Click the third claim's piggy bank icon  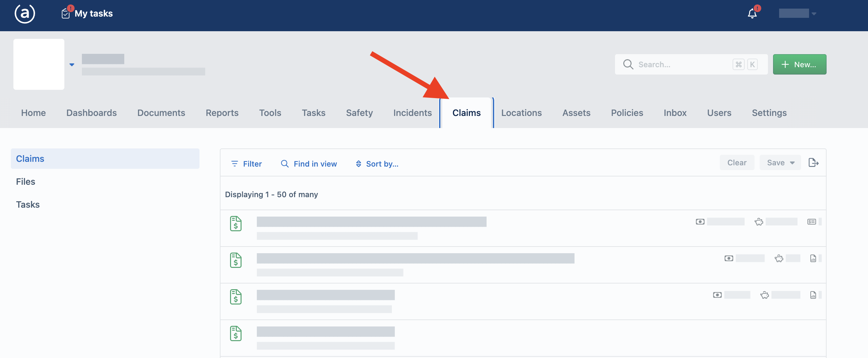(x=764, y=295)
